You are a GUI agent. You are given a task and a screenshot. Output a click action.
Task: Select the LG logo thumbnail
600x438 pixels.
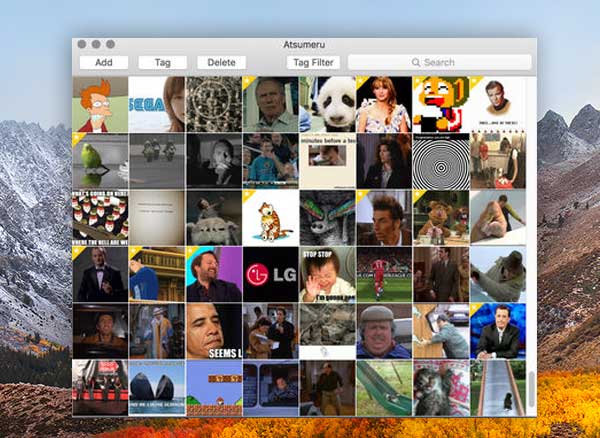[271, 274]
